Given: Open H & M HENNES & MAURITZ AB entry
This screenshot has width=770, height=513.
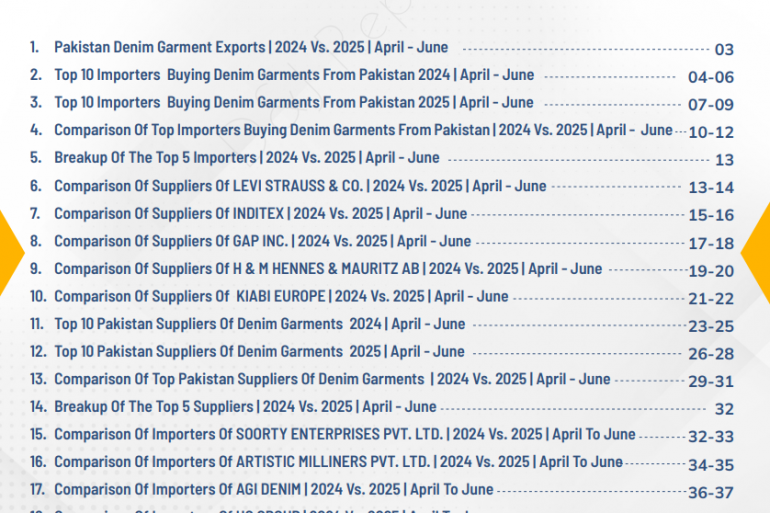Looking at the screenshot, I should point(327,269).
